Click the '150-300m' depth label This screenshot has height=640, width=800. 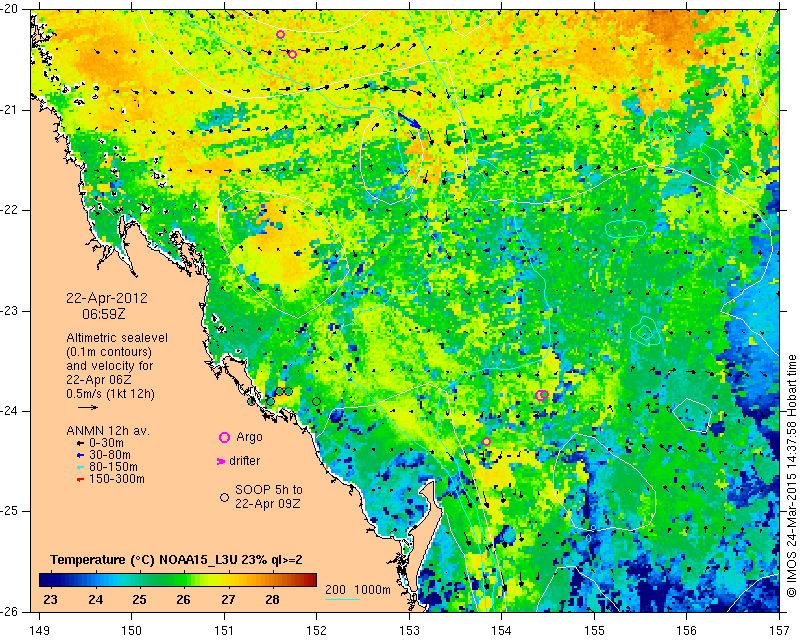point(117,479)
